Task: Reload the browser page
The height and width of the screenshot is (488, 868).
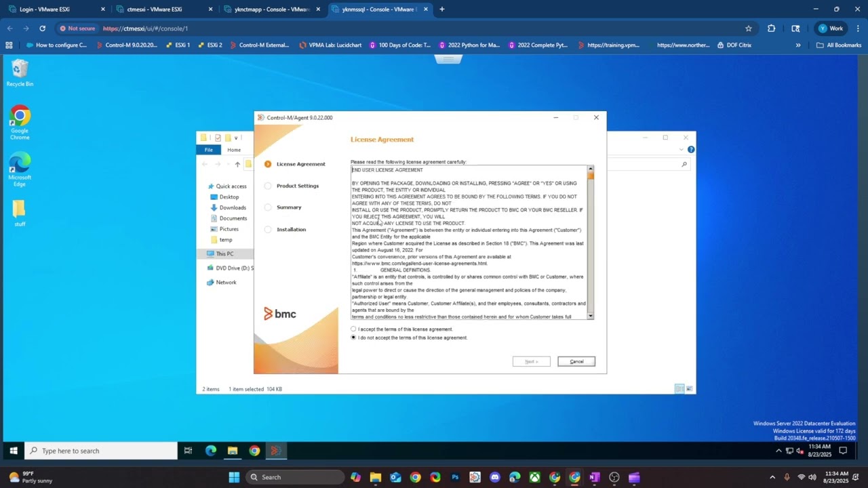Action: pos(42,28)
